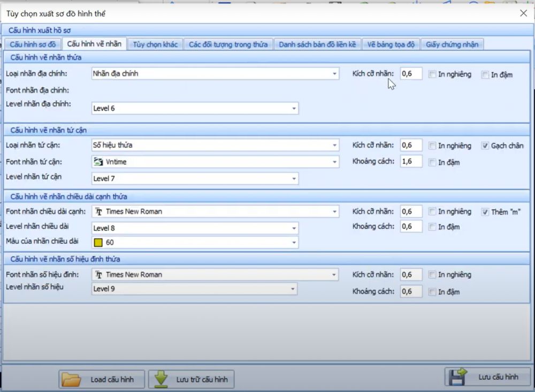Click the green download arrow icon
535x392 pixels.
point(161,379)
